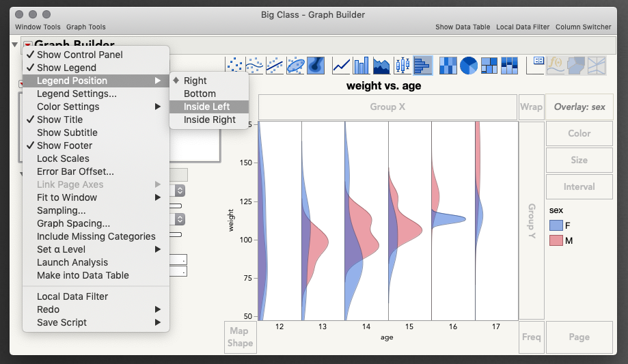
Task: Select the Ellipse element icon
Action: [x=295, y=66]
